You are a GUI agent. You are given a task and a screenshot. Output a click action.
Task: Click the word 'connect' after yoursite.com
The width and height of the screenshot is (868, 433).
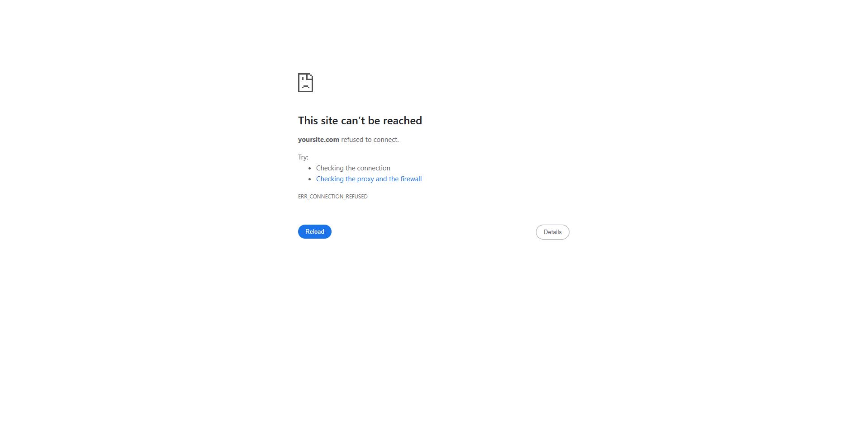(x=385, y=140)
